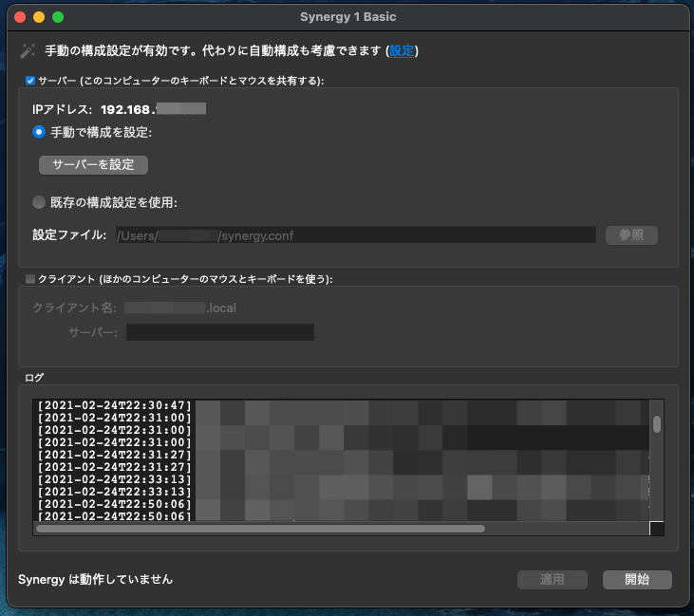This screenshot has width=694, height=616.
Task: Click the magic wand auto-config icon
Action: coord(27,51)
